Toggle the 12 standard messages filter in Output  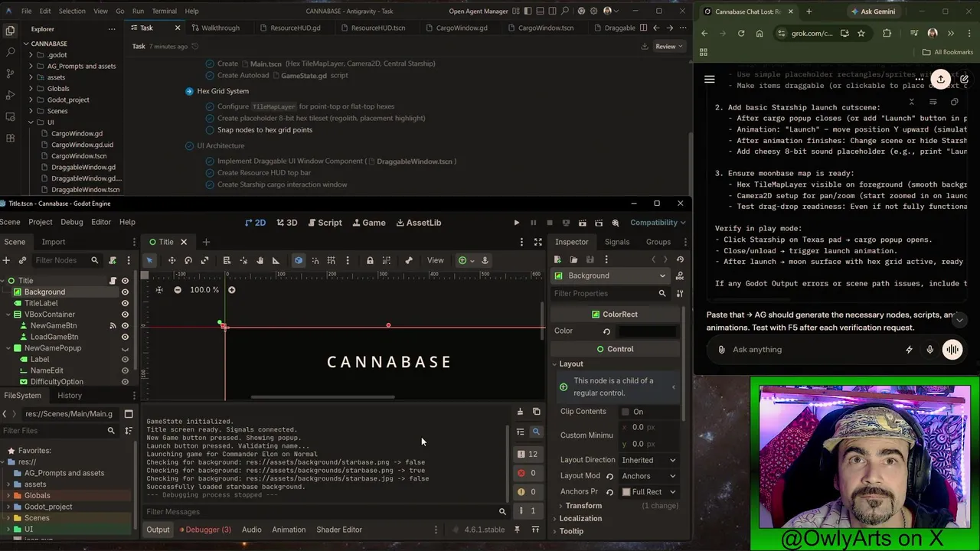(x=528, y=454)
